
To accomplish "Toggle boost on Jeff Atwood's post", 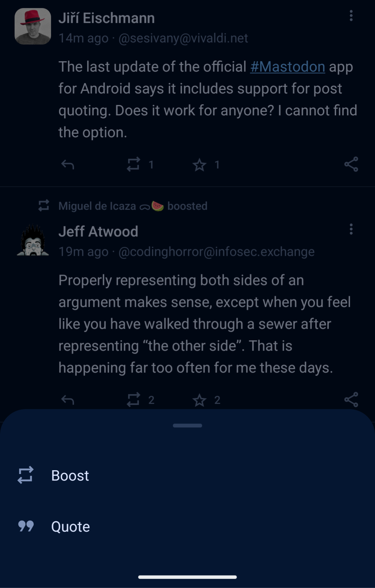I will [x=133, y=400].
